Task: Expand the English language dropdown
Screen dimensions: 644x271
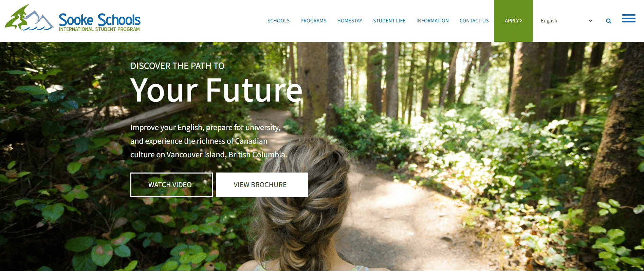Action: point(567,21)
